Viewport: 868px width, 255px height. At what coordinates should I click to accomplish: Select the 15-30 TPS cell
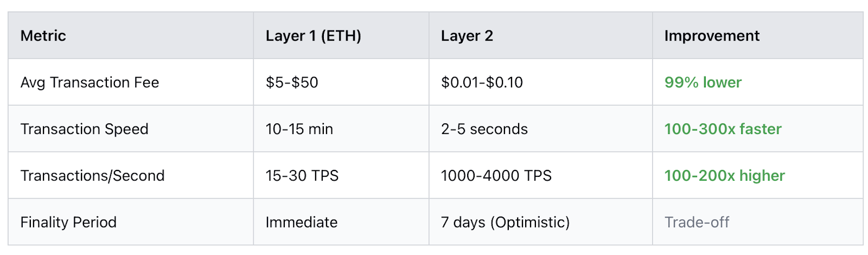[302, 176]
